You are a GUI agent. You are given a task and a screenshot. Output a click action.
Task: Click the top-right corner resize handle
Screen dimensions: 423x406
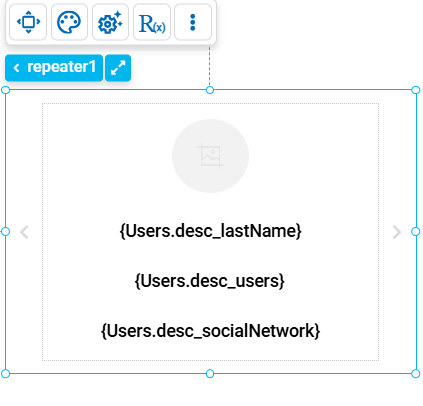click(x=416, y=90)
